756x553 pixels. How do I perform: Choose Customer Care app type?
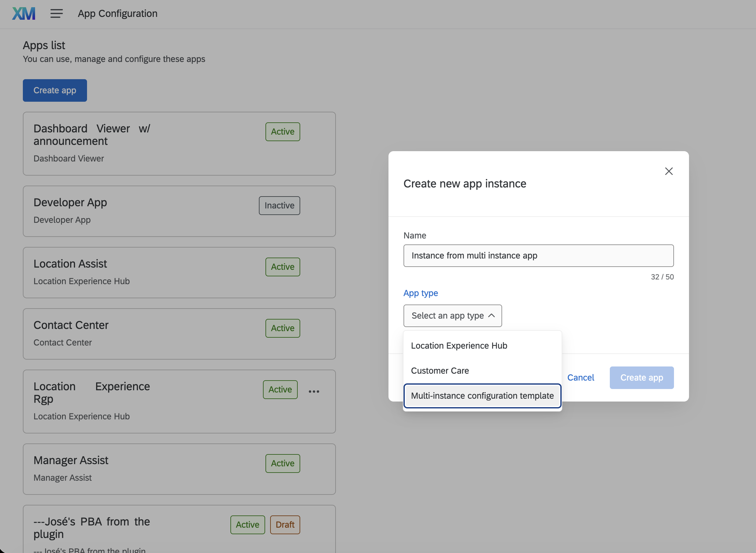tap(482, 371)
